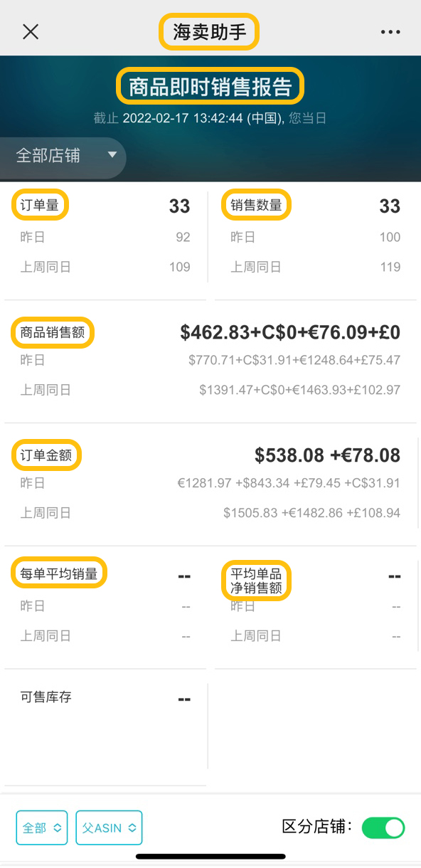Tap the 每单平均销量 label

pyautogui.click(x=59, y=573)
